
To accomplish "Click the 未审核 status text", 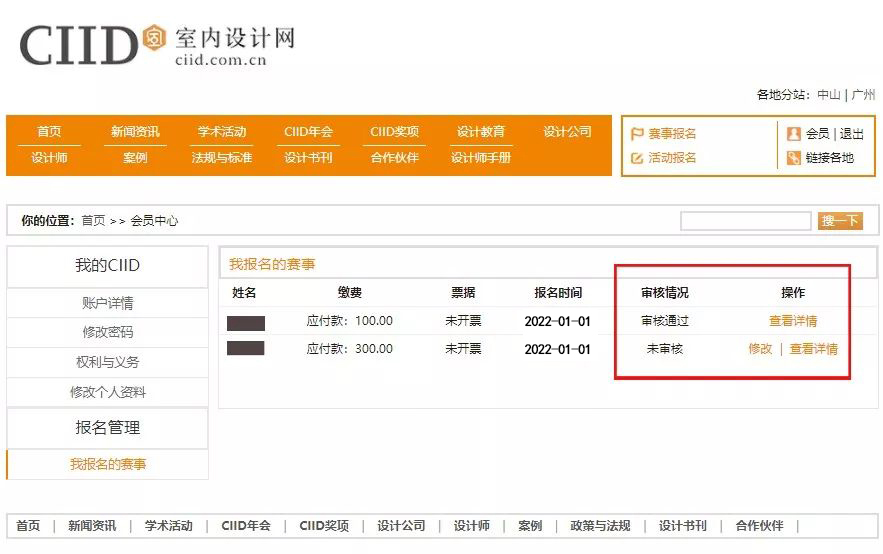I will (665, 349).
